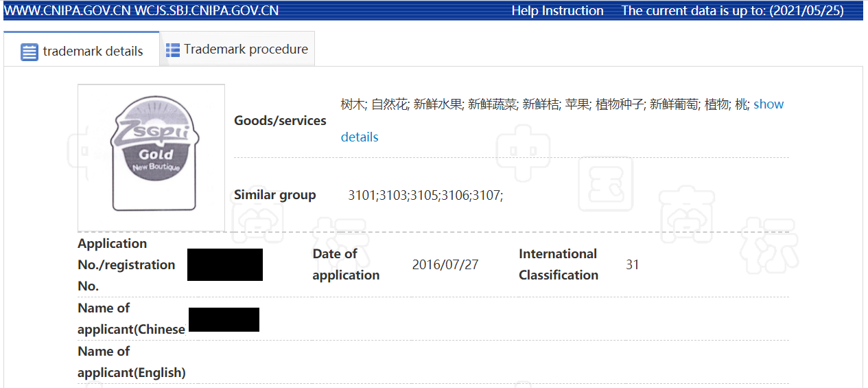Click the Similar group label
This screenshot has width=868, height=388.
point(275,195)
